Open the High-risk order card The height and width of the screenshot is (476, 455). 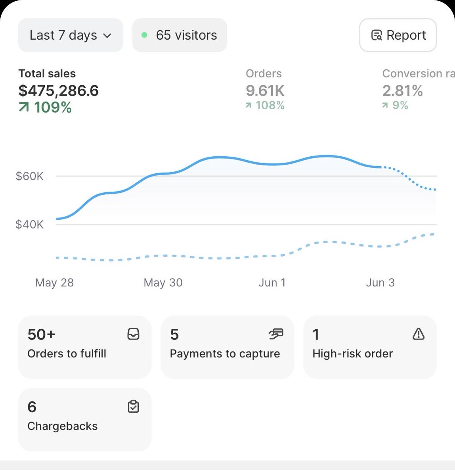[370, 347]
